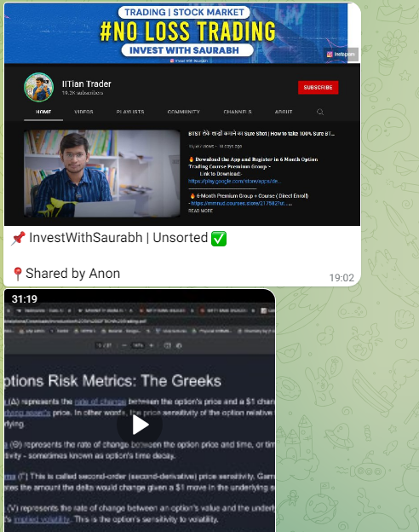The image size is (419, 532).
Task: Open the courses.store enrol link
Action: 240,203
